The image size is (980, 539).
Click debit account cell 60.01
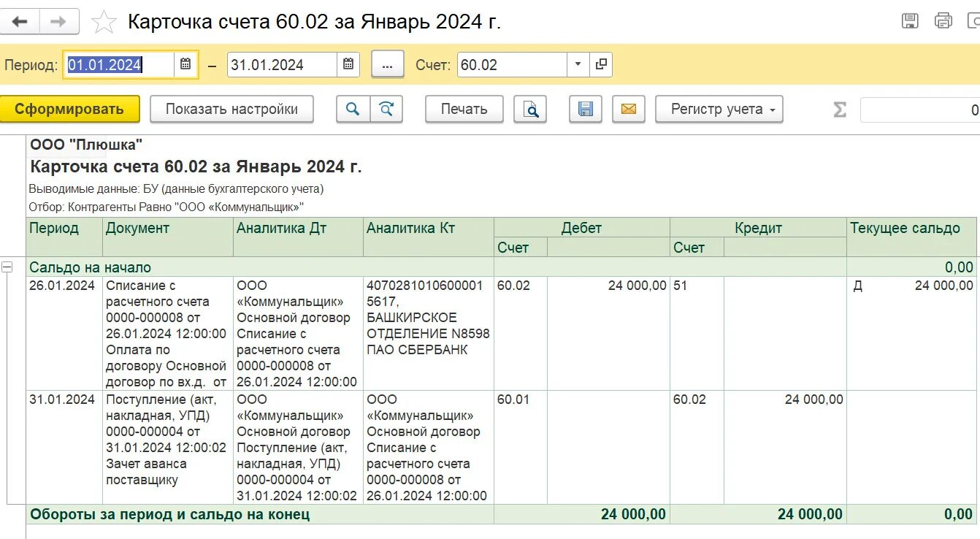coord(521,448)
